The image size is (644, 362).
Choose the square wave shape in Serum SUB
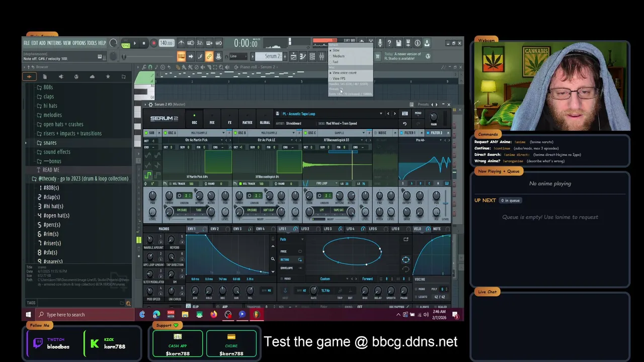[x=148, y=175]
